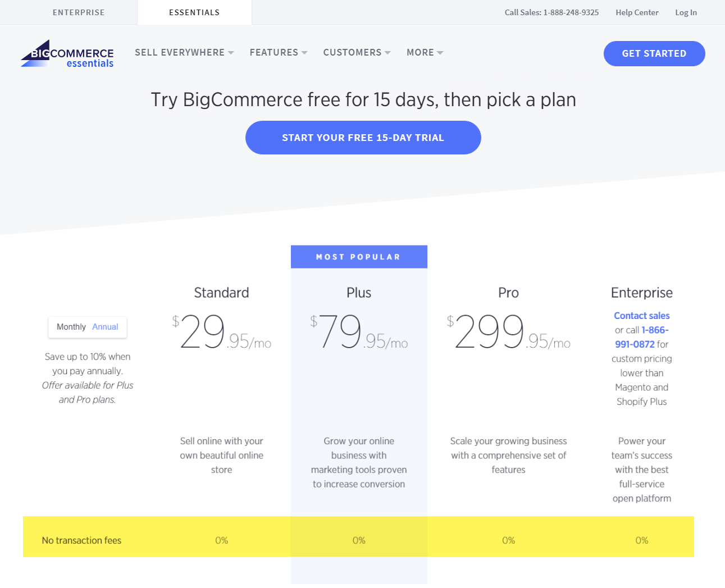Click the No transaction fees label
The height and width of the screenshot is (588, 725).
81,540
